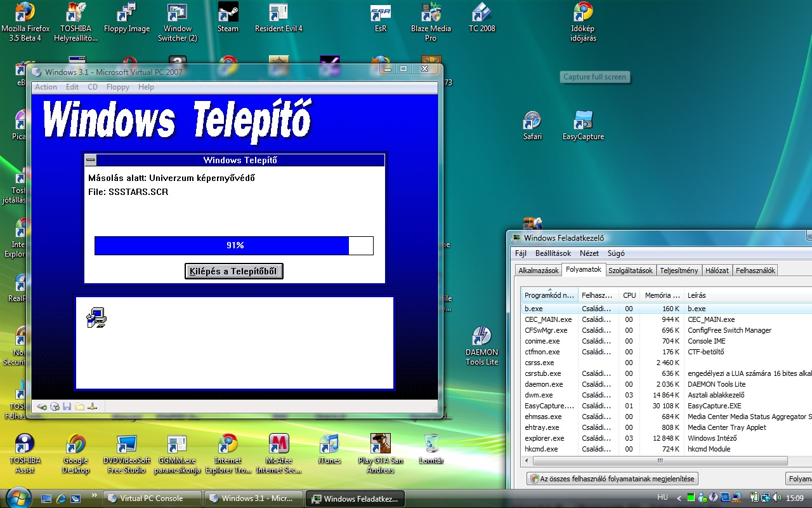This screenshot has height=508, width=812.
Task: Select the Window Switcher (2) desktop icon
Action: tap(178, 22)
